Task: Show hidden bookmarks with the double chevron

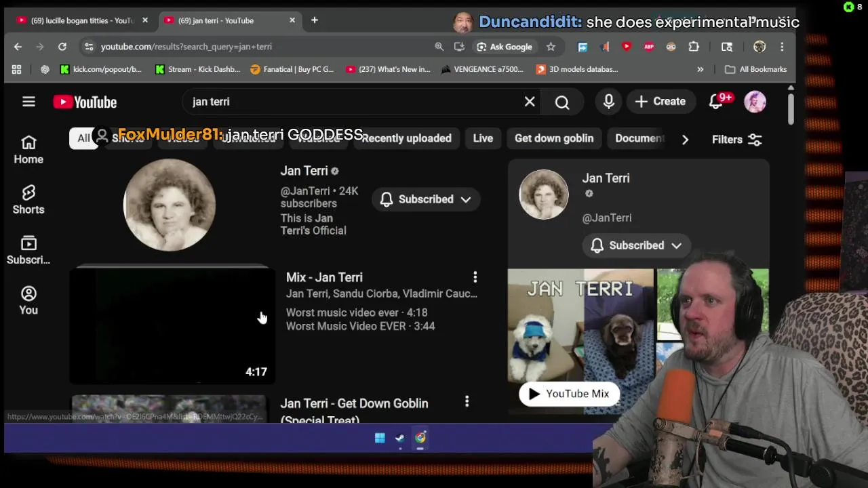Action: pos(701,69)
